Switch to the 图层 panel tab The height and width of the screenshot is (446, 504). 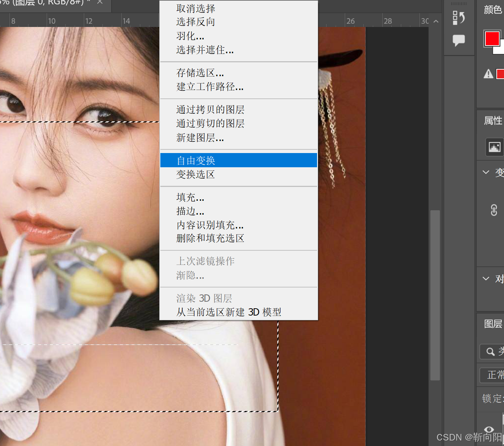[493, 324]
